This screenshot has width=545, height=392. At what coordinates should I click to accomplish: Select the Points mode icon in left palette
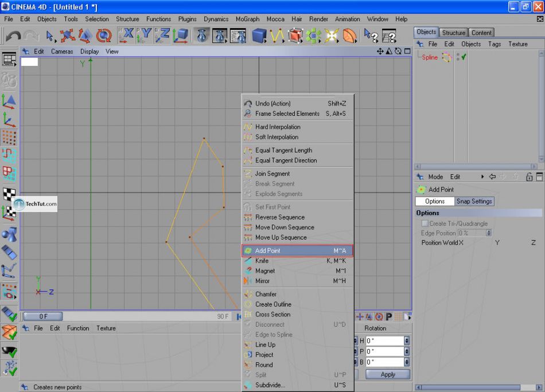tap(9, 137)
